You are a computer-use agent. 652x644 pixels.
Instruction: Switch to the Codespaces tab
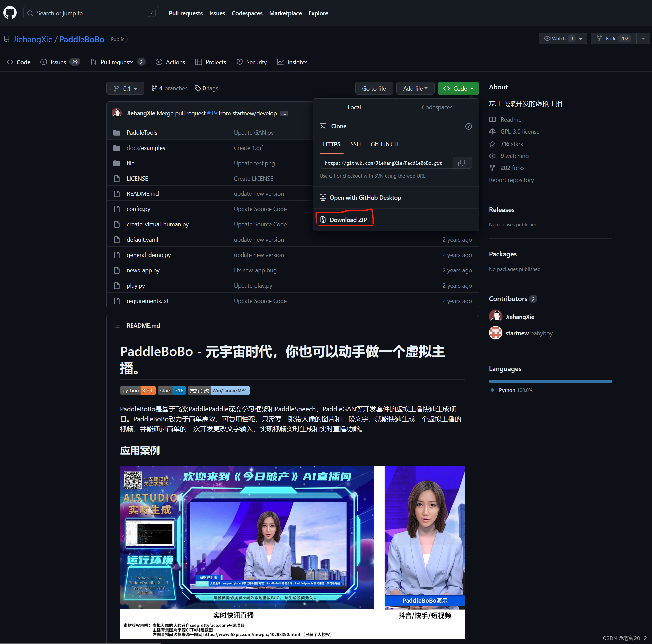pyautogui.click(x=437, y=107)
